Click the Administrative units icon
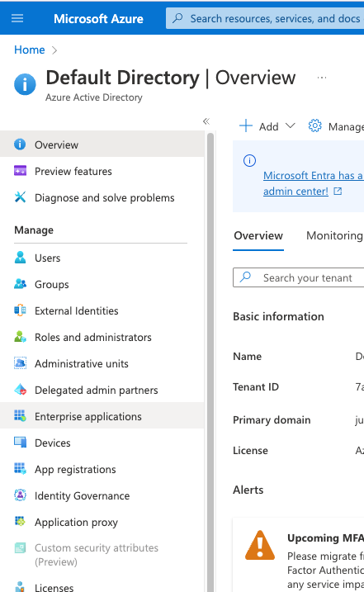This screenshot has width=364, height=592. [x=20, y=363]
